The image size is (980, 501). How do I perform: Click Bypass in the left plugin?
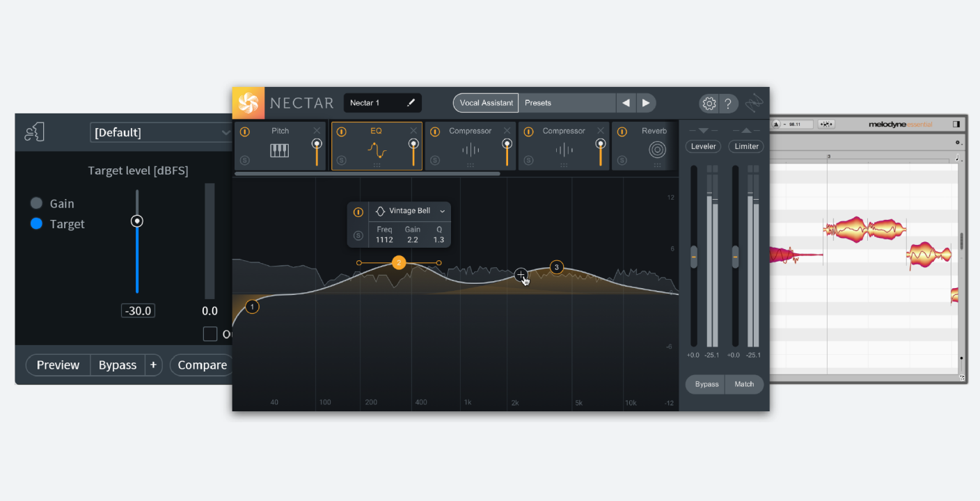click(118, 365)
